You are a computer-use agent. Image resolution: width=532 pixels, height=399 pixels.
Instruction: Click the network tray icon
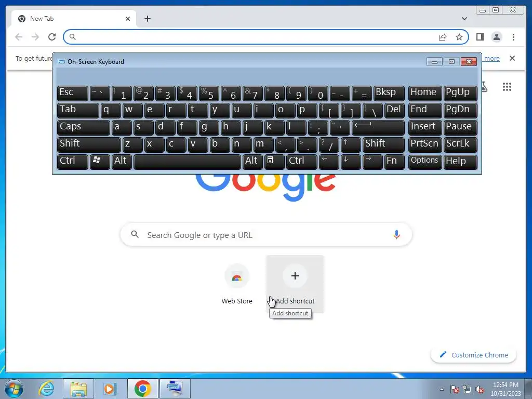tap(467, 389)
